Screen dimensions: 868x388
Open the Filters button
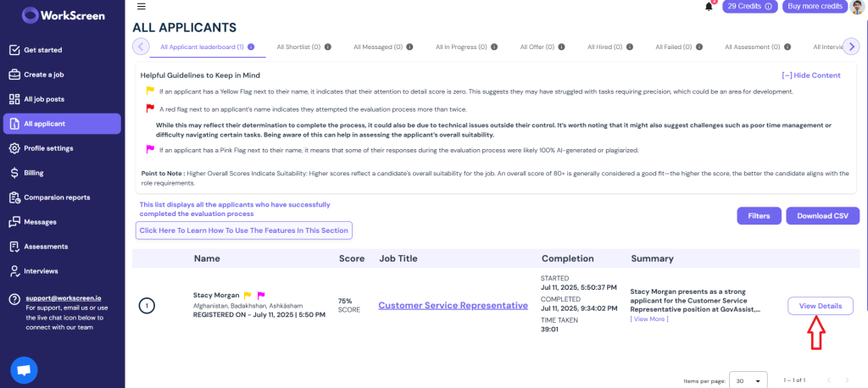click(759, 216)
